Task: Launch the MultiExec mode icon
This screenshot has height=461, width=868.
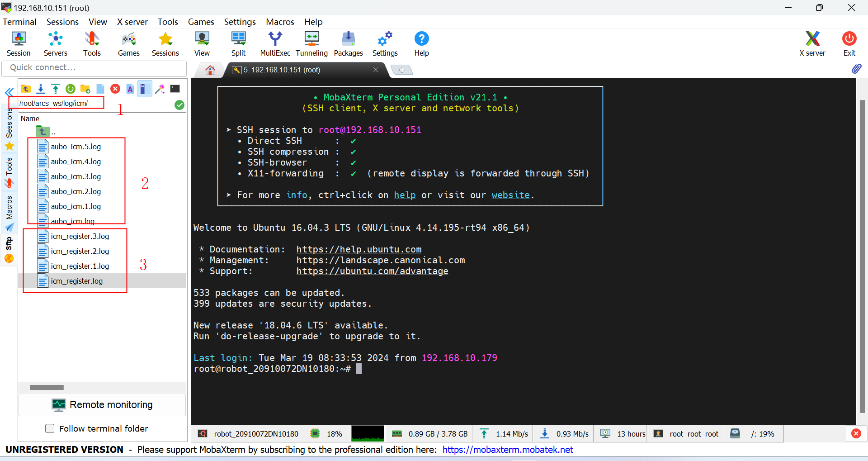Action: pyautogui.click(x=275, y=44)
